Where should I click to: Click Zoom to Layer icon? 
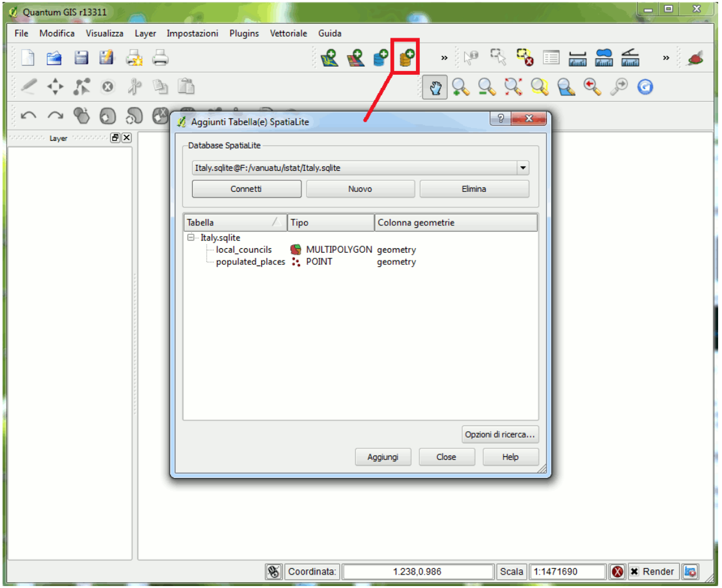[x=566, y=87]
